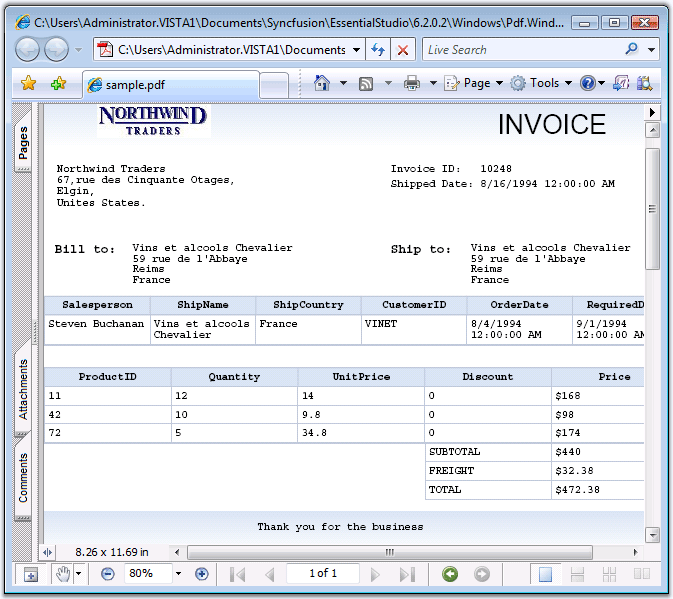Select the sample.pdf tab

(x=171, y=85)
